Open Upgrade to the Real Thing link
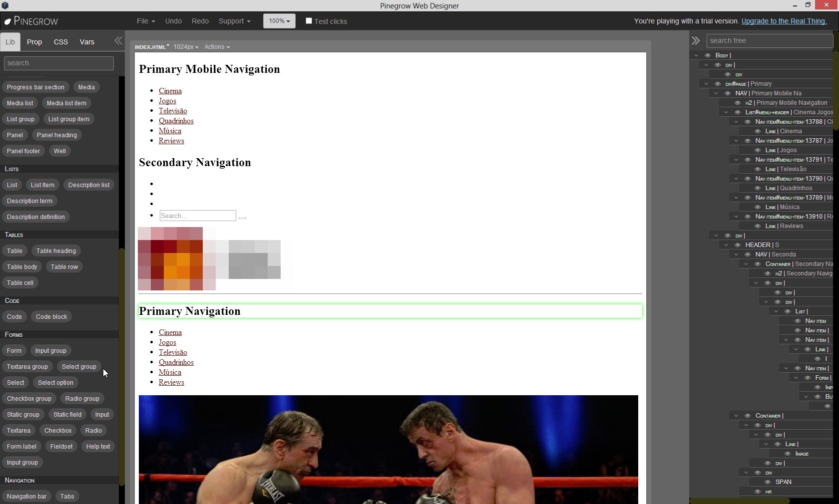Screen dimensions: 839x504 [784, 21]
